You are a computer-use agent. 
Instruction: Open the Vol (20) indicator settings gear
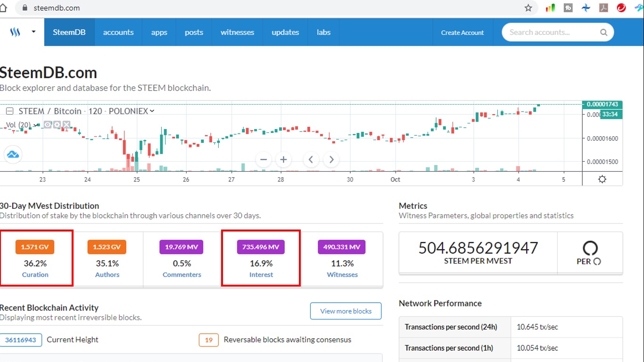click(57, 125)
